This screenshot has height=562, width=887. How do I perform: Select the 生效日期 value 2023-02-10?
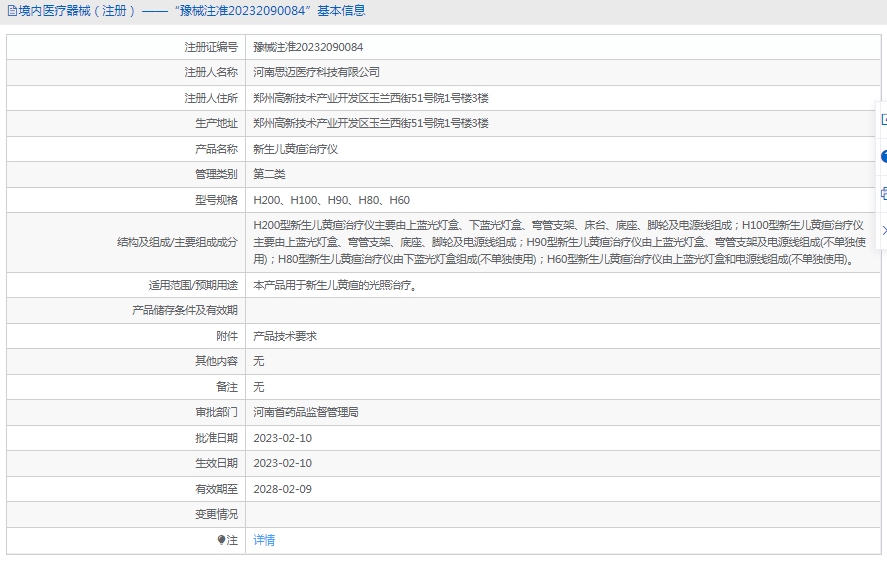[282, 463]
